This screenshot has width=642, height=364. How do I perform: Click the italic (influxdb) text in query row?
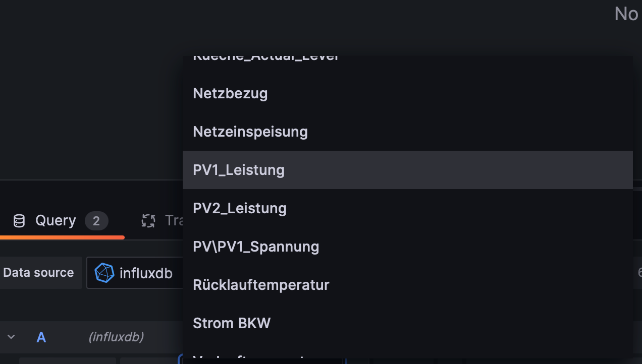click(x=116, y=337)
